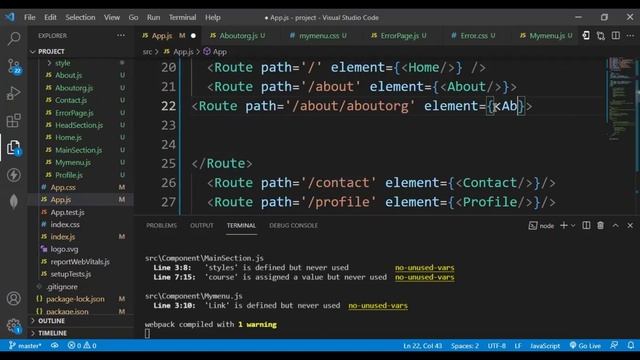Screen dimensions: 640x360
Task: Switch to the ErrorPage.js editor tab
Action: tap(399, 36)
